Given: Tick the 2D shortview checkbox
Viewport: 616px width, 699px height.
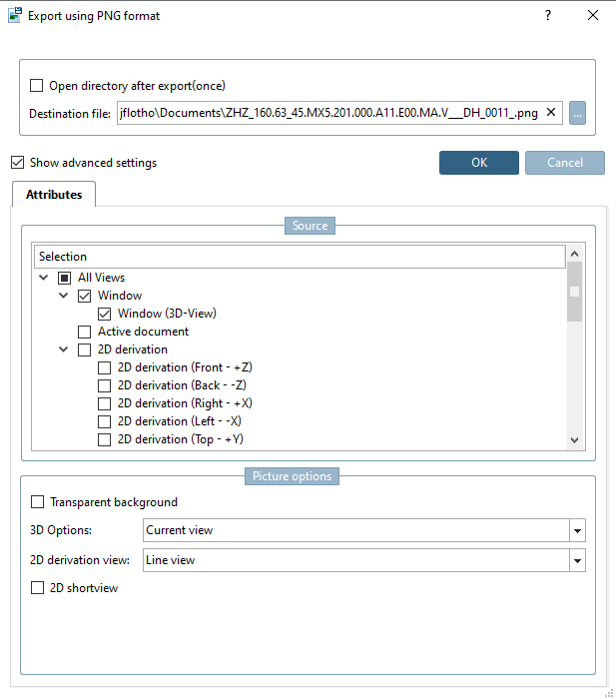Looking at the screenshot, I should (38, 587).
